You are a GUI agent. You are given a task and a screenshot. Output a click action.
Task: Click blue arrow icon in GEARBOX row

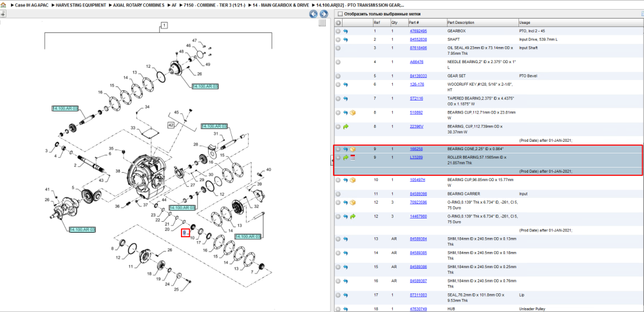[x=345, y=31]
